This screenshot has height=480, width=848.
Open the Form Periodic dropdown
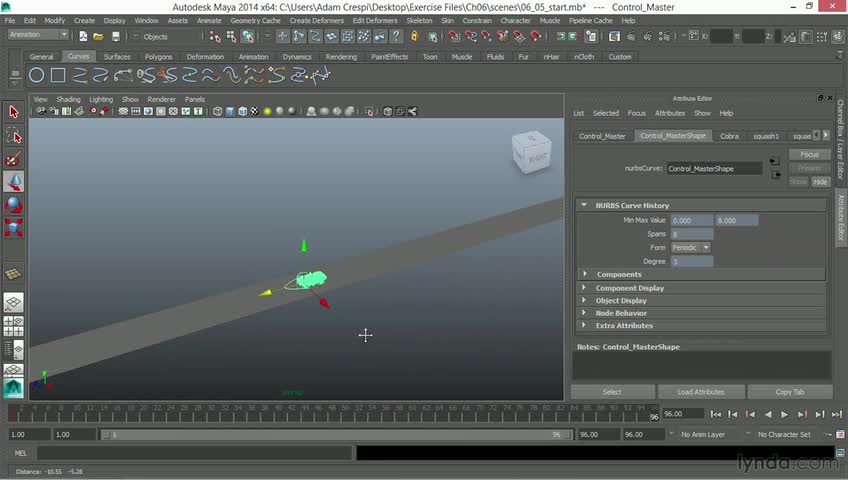click(x=691, y=247)
